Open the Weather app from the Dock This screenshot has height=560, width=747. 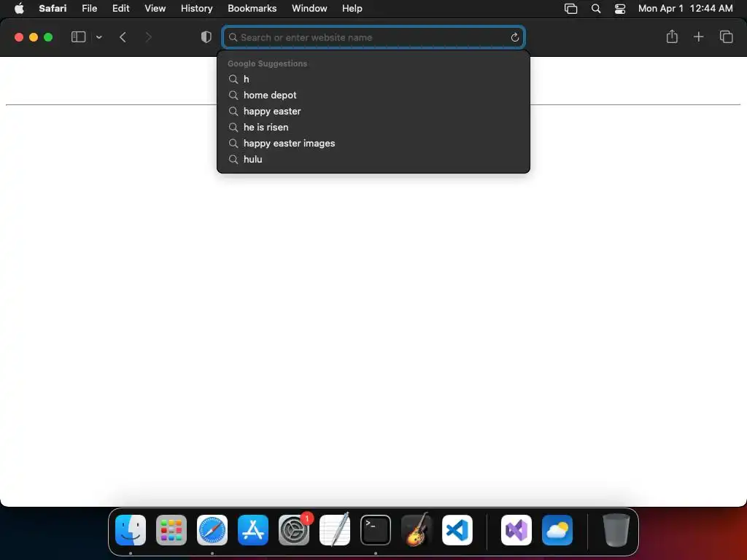557,530
